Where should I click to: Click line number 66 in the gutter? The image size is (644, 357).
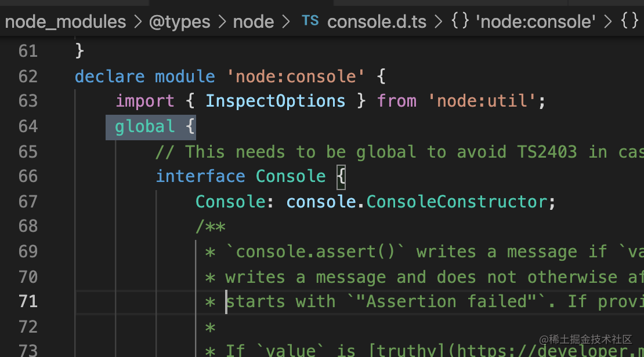coord(28,176)
